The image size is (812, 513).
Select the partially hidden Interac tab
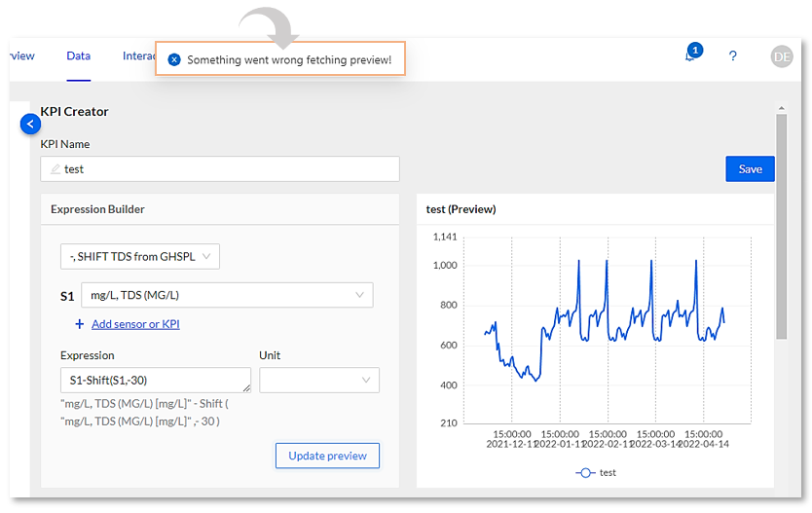click(139, 56)
